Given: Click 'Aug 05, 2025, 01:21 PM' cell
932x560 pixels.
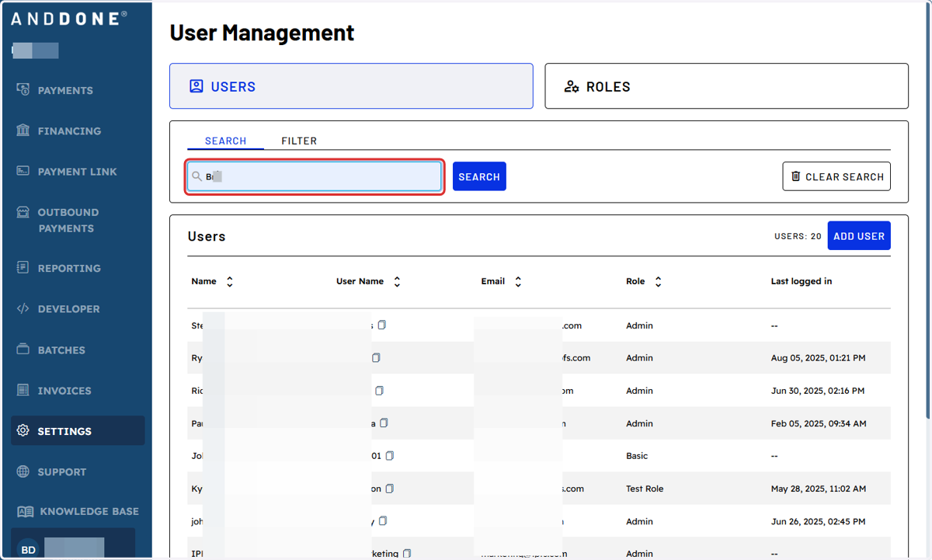Looking at the screenshot, I should [x=818, y=358].
